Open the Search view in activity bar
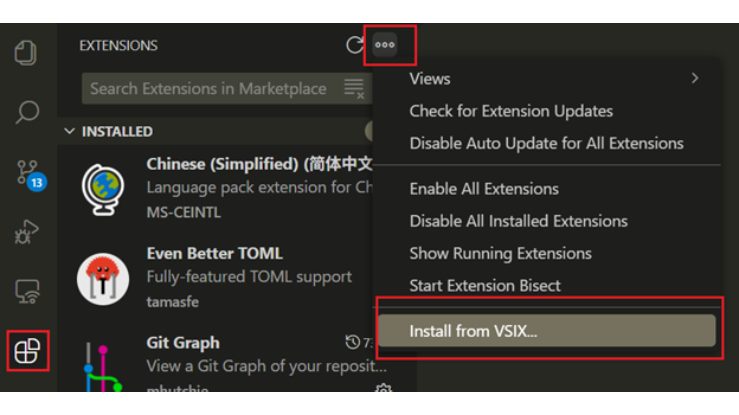 pos(27,111)
